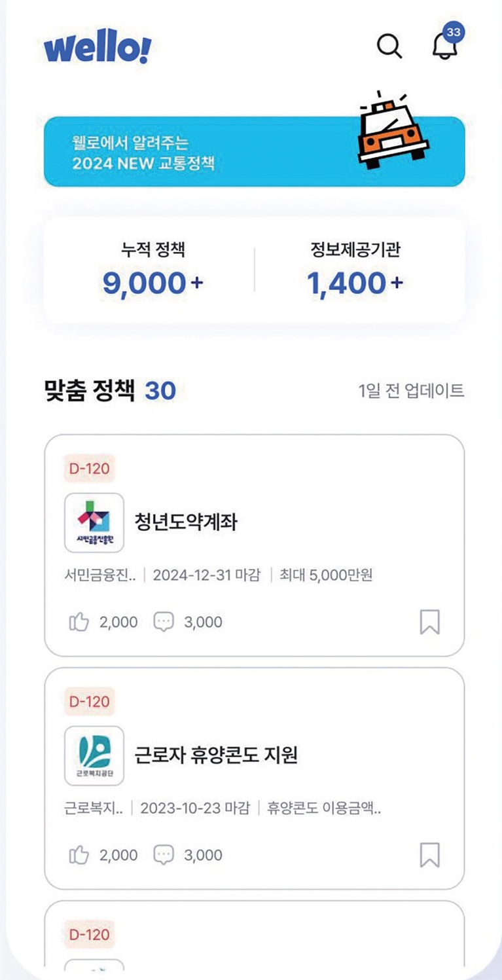Open comments on 청년도약계좌 card
This screenshot has height=980, width=502.
click(x=164, y=622)
